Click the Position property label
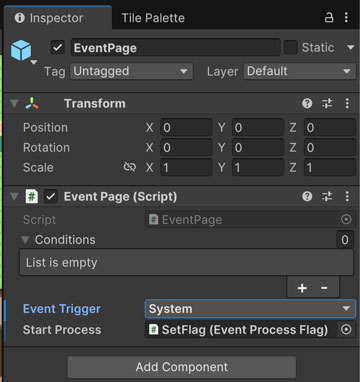The image size is (360, 382). 45,128
